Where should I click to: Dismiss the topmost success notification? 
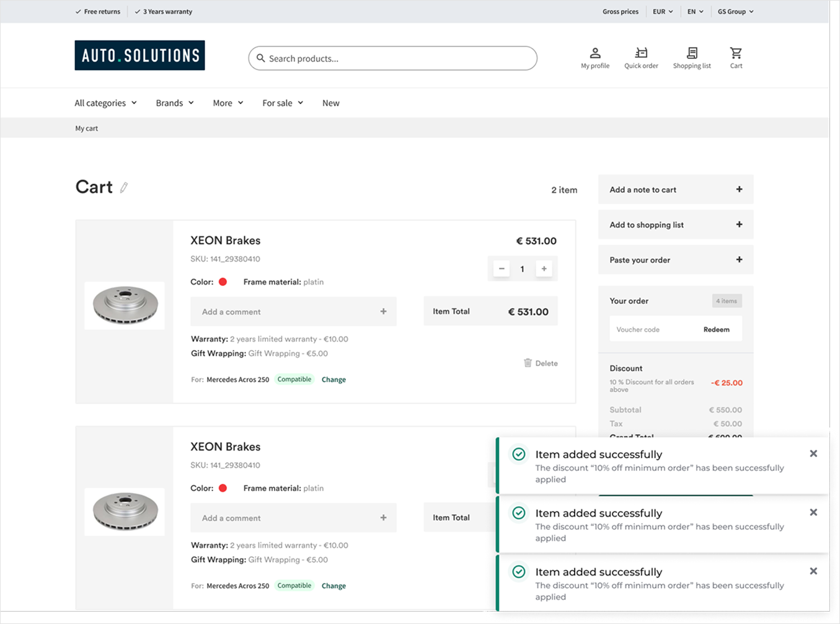tap(813, 453)
